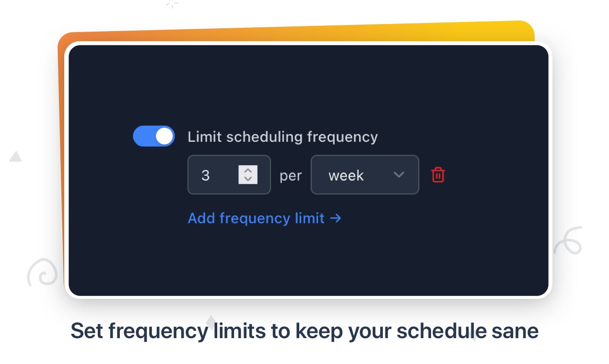
Task: Toggle off the Limit scheduling frequency switch
Action: 154,136
